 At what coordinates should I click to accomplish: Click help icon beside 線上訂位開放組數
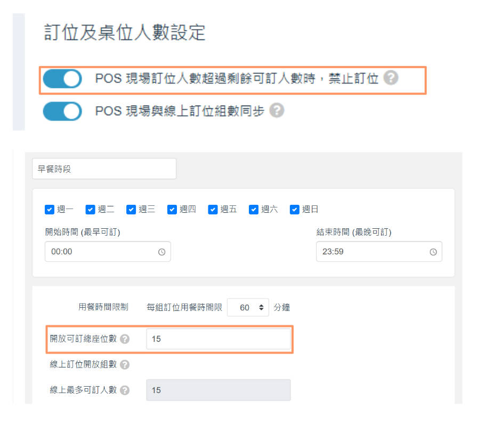[125, 365]
